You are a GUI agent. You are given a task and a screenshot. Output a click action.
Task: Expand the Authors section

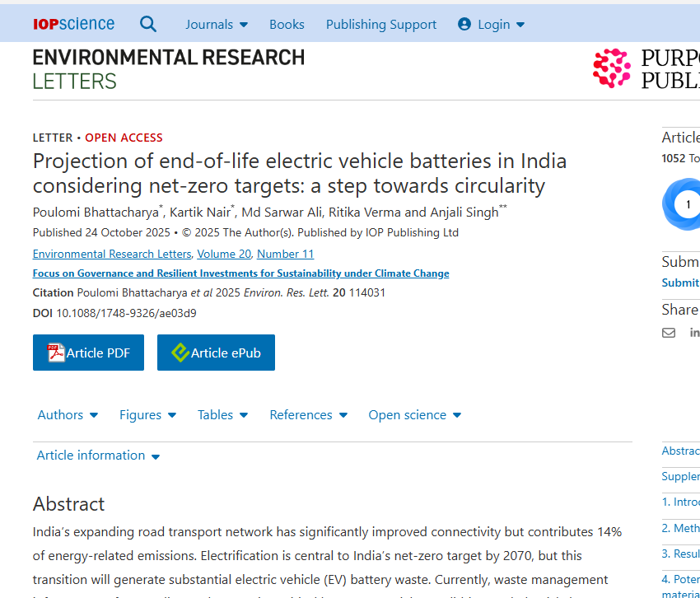point(68,415)
